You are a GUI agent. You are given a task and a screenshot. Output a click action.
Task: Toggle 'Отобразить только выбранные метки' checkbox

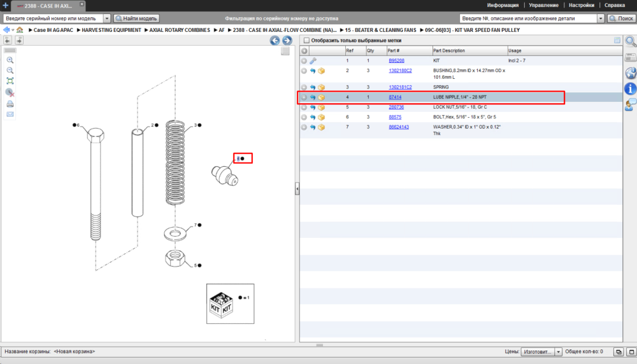coord(307,41)
